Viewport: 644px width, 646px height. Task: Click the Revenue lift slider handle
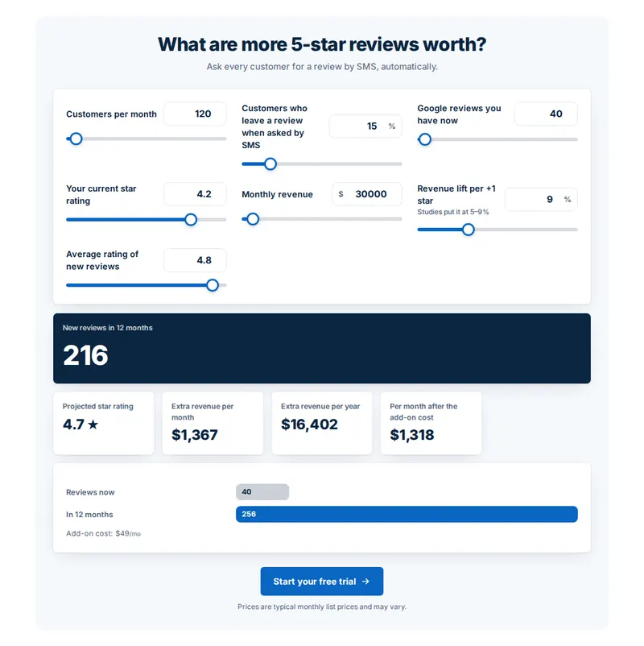[469, 230]
